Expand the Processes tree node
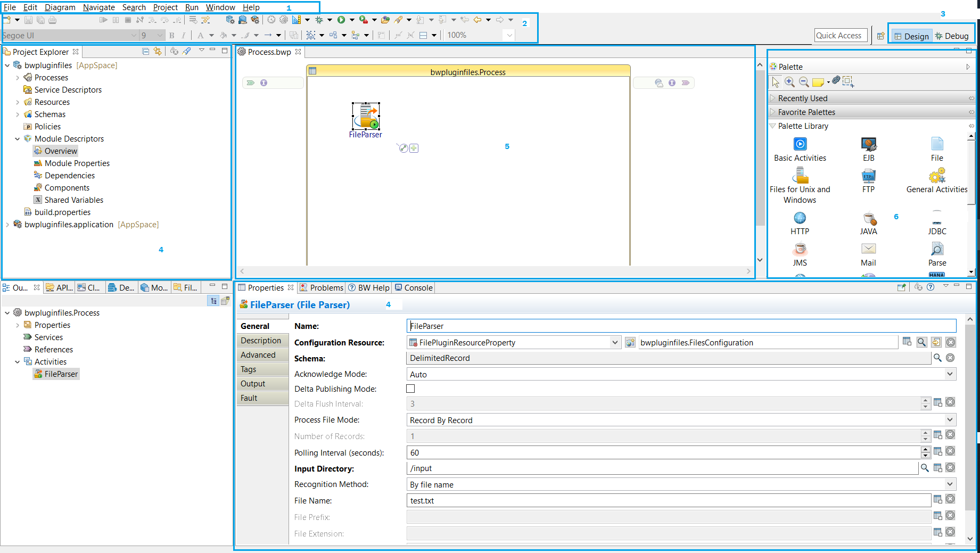 (18, 78)
